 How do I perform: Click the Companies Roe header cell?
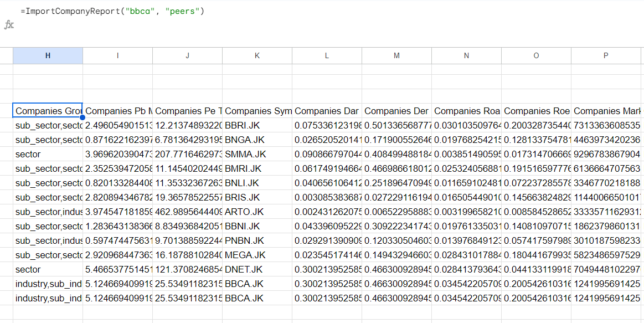point(535,111)
